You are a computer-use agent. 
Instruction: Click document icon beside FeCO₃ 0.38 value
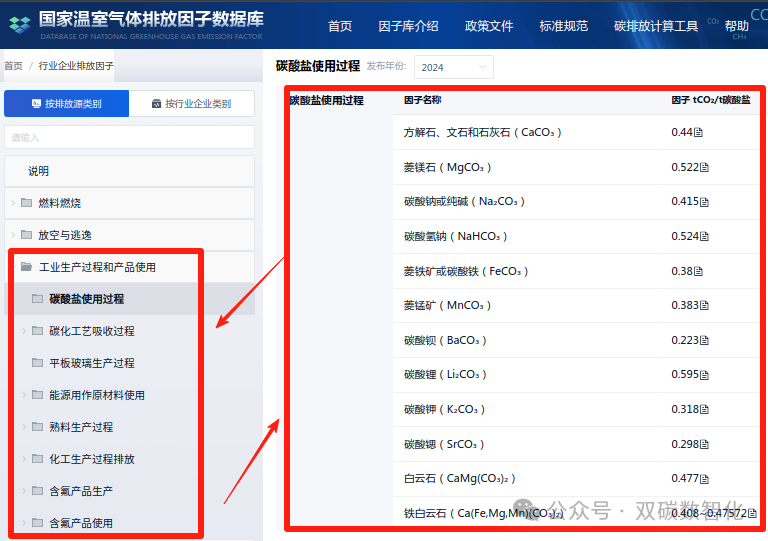(x=699, y=271)
